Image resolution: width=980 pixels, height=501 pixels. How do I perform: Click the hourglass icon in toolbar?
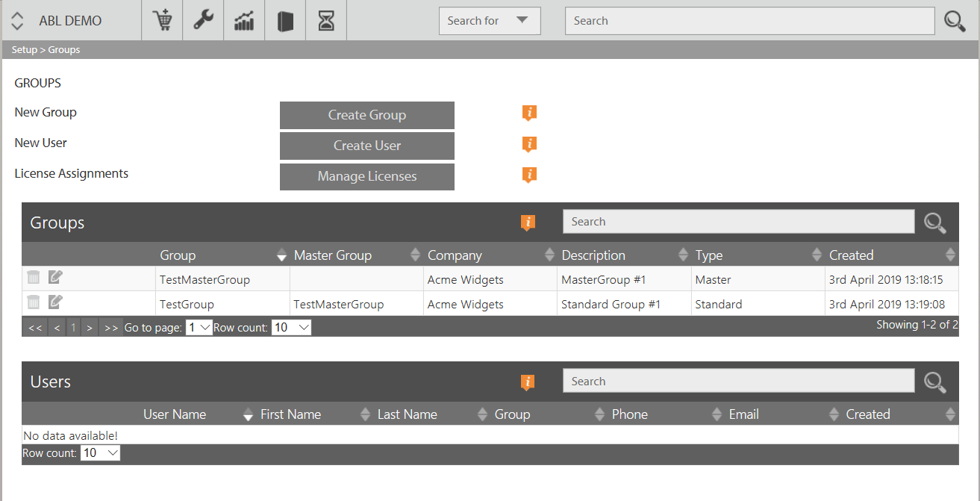click(326, 20)
